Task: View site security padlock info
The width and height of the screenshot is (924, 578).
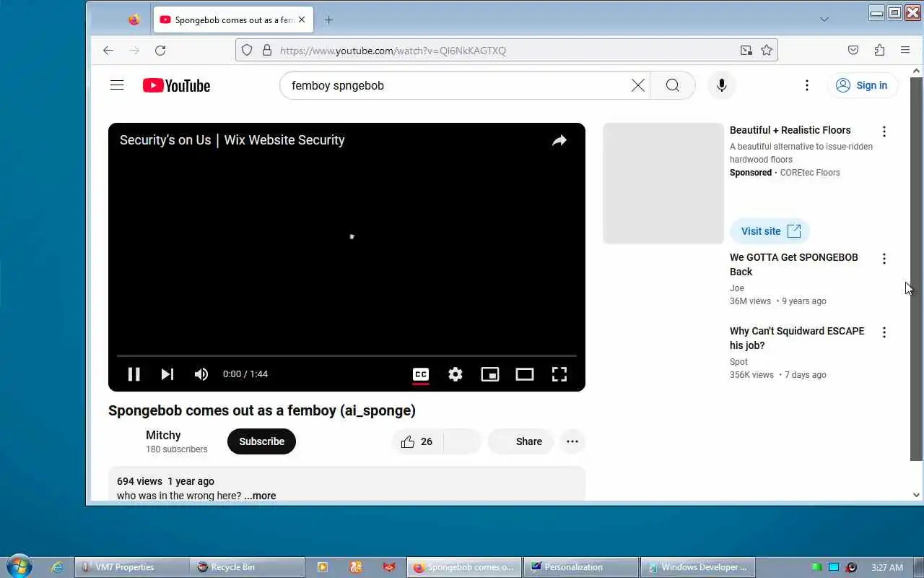Action: (x=266, y=50)
